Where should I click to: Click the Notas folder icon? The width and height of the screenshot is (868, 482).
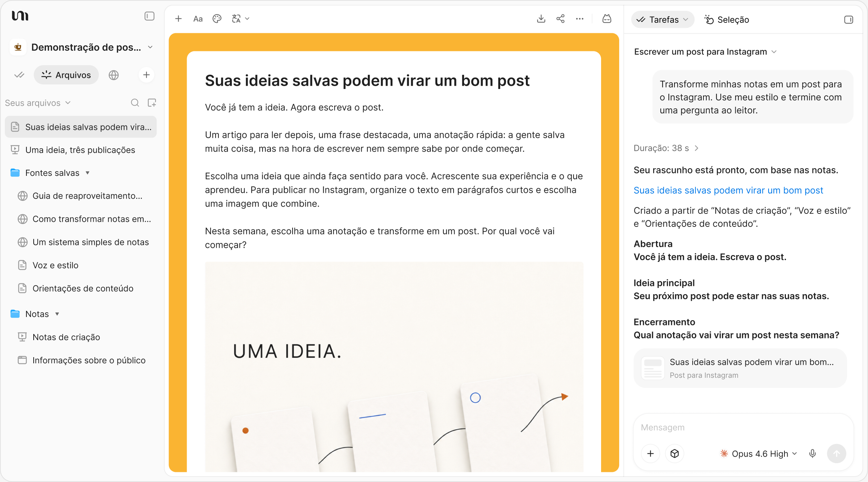coord(15,314)
